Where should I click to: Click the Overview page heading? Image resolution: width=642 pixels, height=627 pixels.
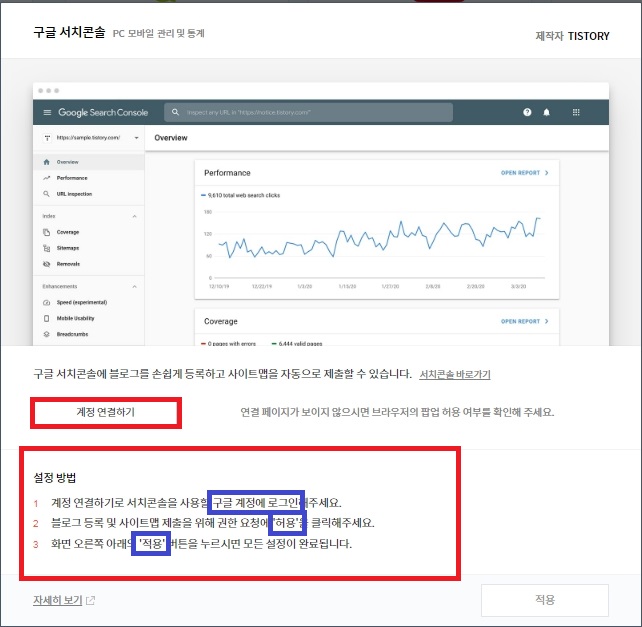171,138
